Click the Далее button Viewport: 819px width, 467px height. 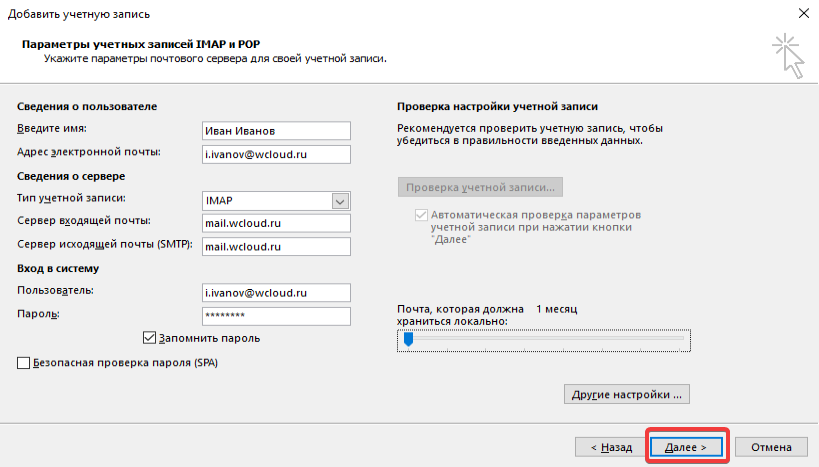(x=686, y=446)
